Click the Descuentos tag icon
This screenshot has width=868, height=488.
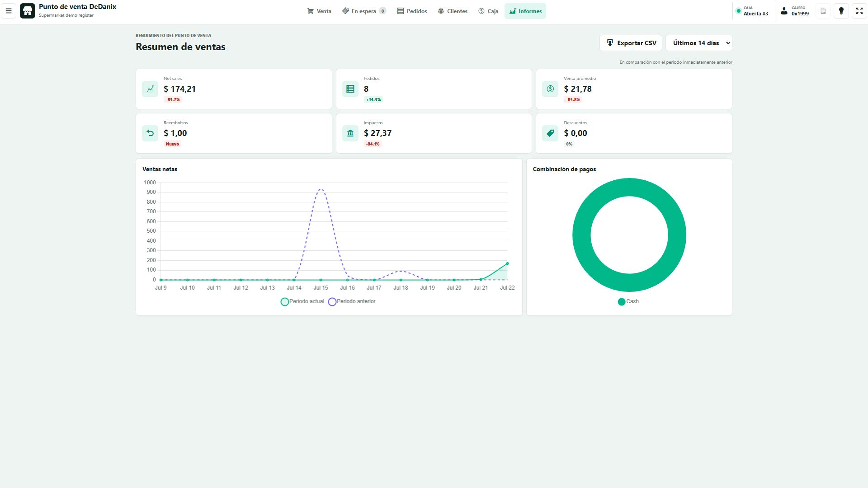550,133
